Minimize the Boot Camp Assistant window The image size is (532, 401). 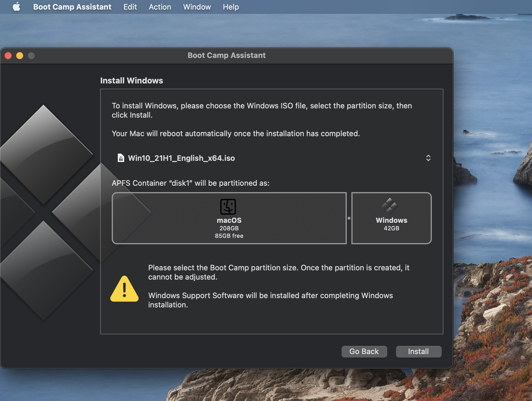click(20, 56)
